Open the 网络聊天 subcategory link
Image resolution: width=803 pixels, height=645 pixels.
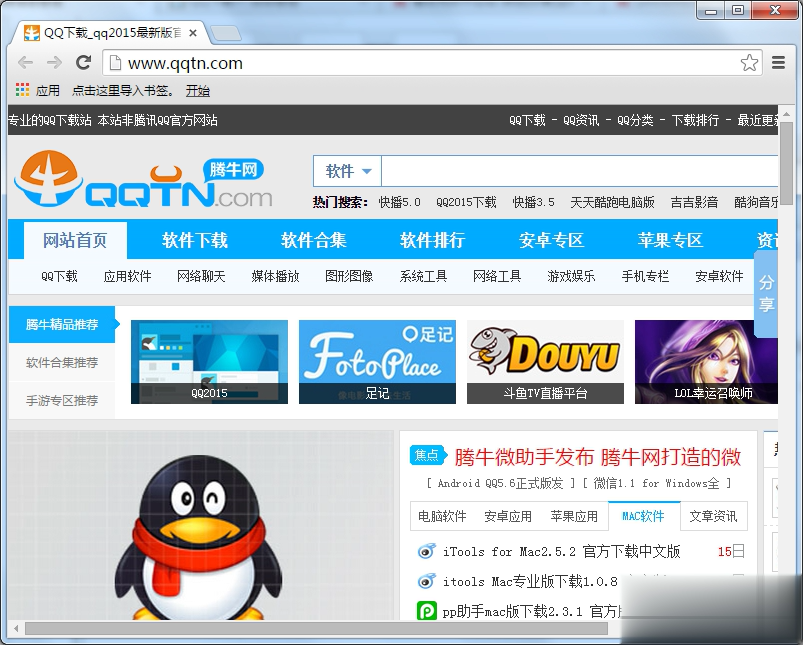point(201,276)
